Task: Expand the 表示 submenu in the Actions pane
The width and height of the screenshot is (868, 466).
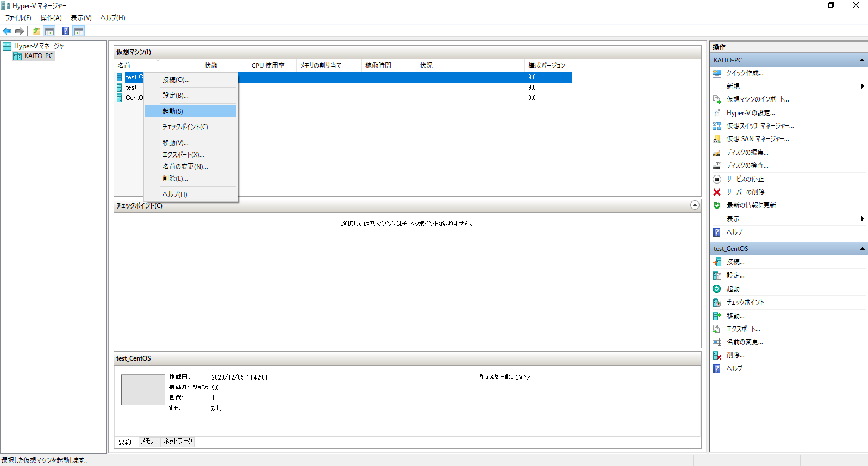Action: point(863,219)
